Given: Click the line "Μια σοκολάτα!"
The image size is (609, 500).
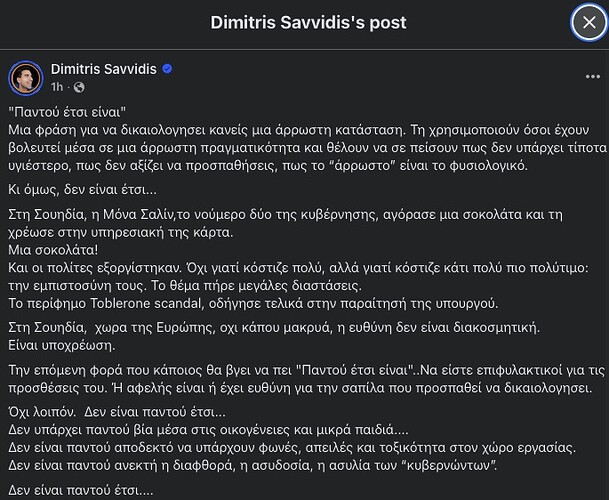Looking at the screenshot, I should [53, 249].
